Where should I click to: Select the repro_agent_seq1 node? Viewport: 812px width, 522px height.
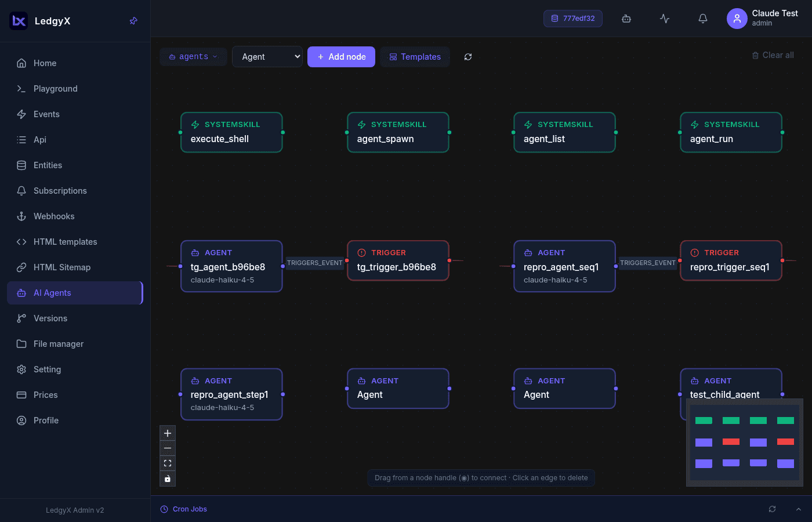click(x=564, y=266)
